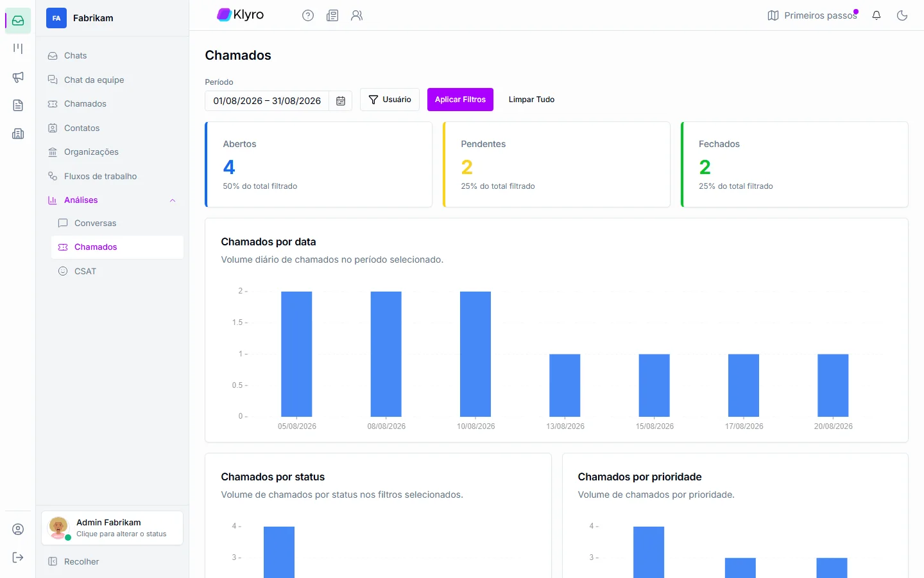This screenshot has height=578, width=924.
Task: Select Chamados under Análises
Action: [117, 247]
